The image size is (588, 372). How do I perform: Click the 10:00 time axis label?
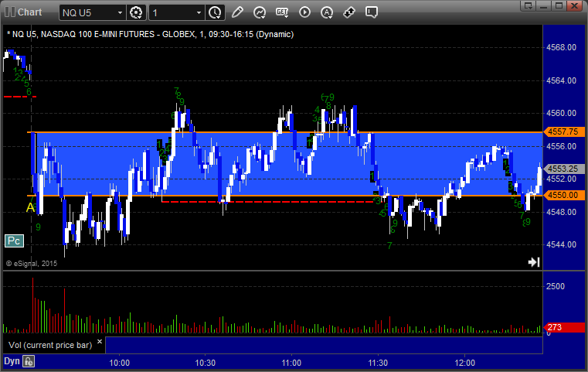(x=119, y=363)
